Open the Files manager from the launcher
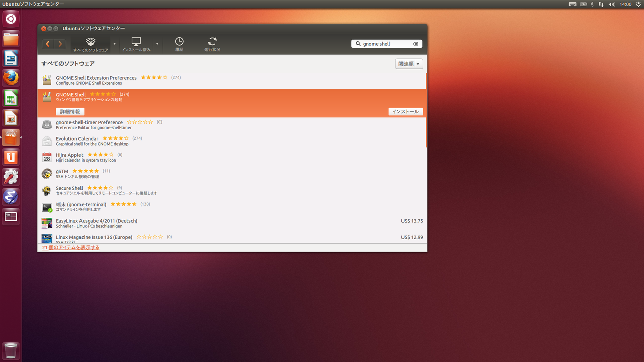 [x=11, y=39]
